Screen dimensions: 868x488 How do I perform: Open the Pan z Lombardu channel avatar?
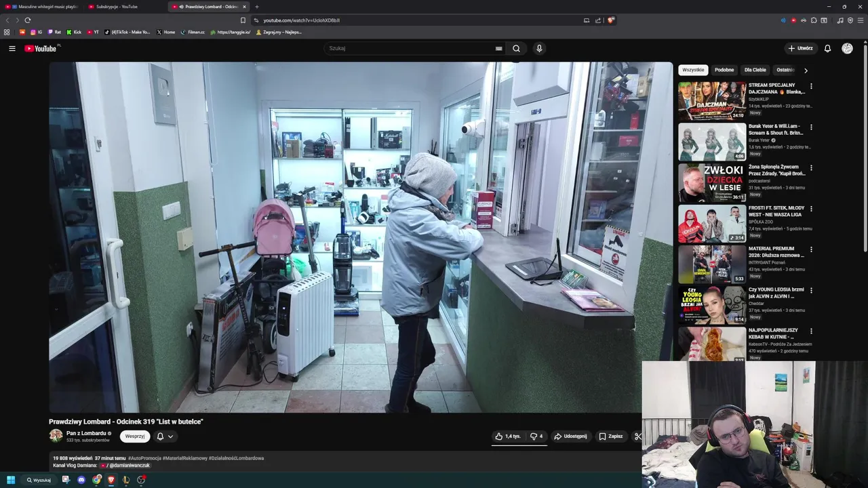point(56,436)
